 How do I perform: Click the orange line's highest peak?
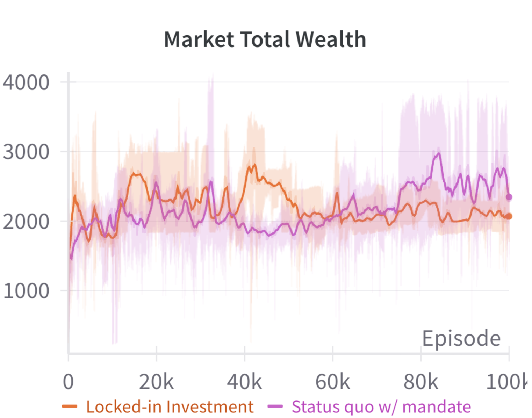point(254,165)
